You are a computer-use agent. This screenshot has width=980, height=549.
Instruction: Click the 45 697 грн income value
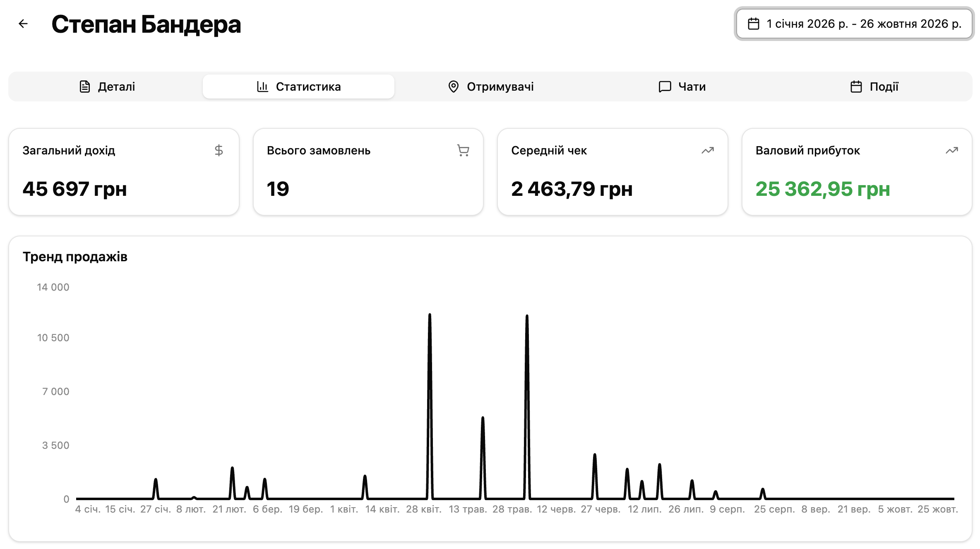click(74, 189)
